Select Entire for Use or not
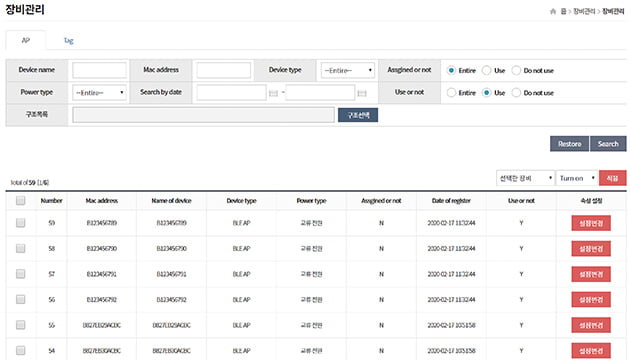The width and height of the screenshot is (630, 364). tap(451, 93)
